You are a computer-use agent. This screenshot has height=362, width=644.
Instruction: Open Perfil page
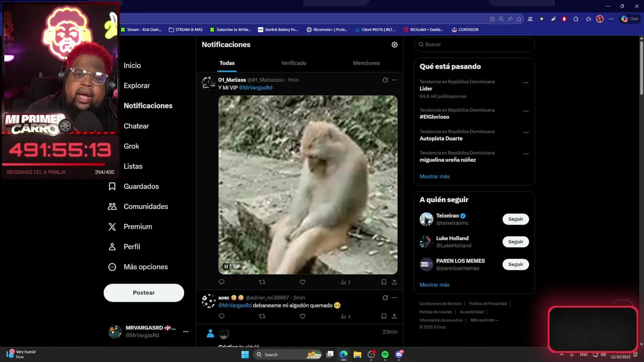pyautogui.click(x=125, y=246)
